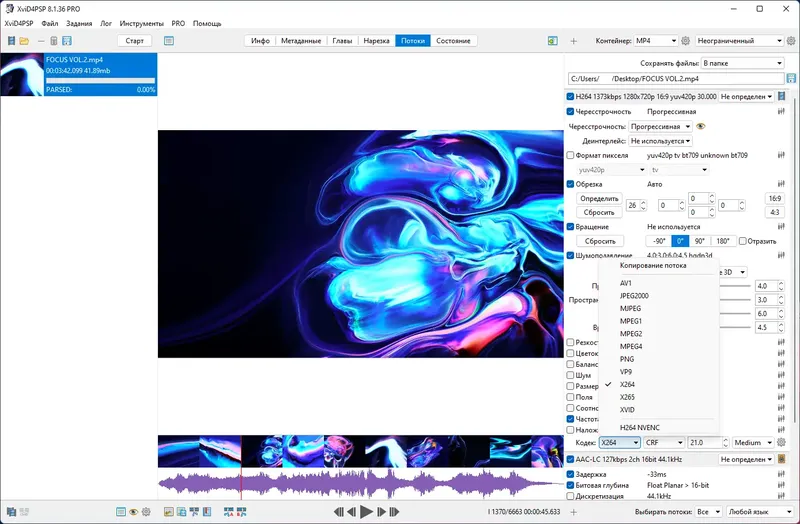Screen dimensions: 800x524
Task: Click the save tasks floppy icon in toolbar
Action: point(67,41)
